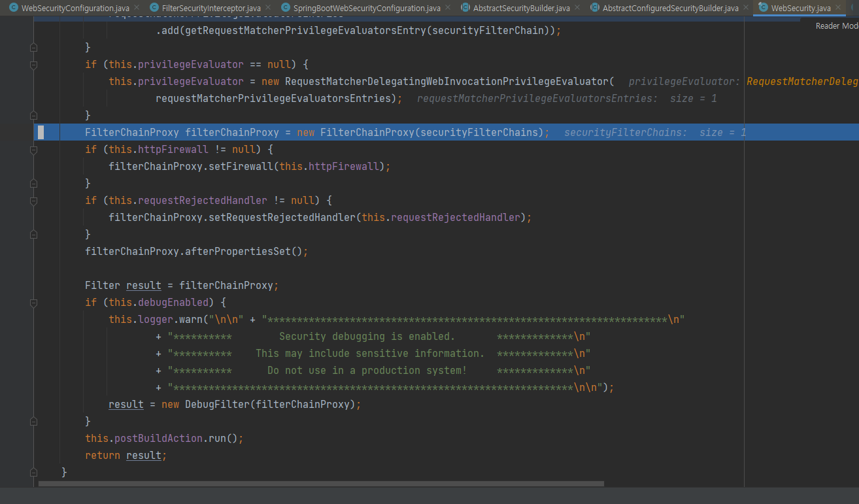
Task: Click fold end marker below 'return result;'
Action: pos(33,472)
